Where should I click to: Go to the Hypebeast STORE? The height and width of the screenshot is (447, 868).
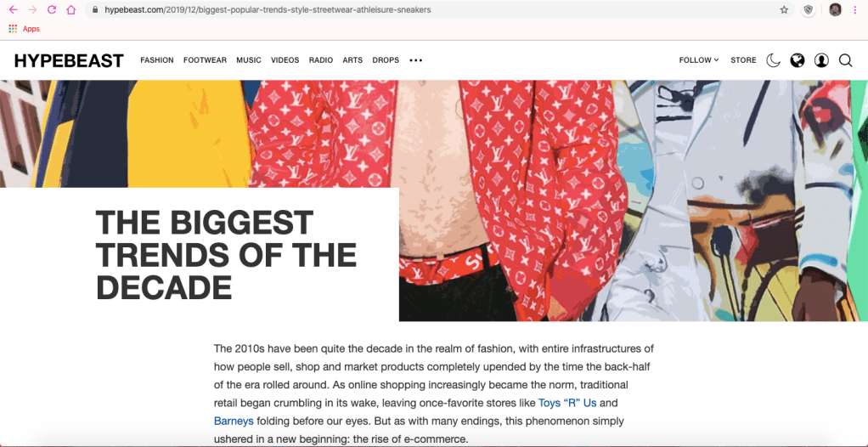click(743, 60)
